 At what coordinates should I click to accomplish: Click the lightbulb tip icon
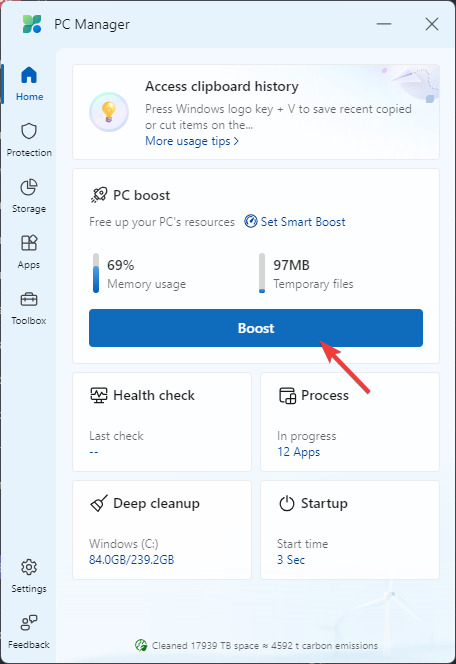109,112
